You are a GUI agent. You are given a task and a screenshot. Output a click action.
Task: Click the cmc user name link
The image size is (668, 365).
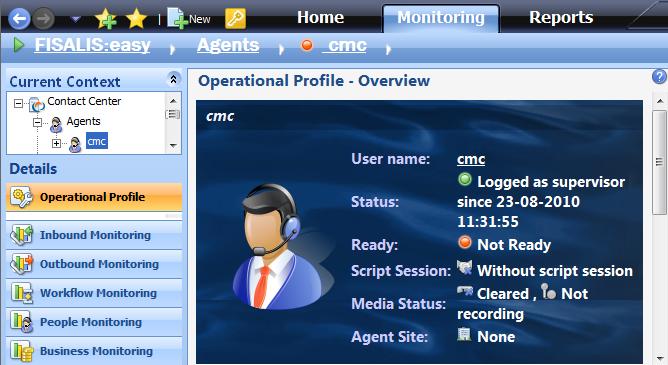point(471,159)
